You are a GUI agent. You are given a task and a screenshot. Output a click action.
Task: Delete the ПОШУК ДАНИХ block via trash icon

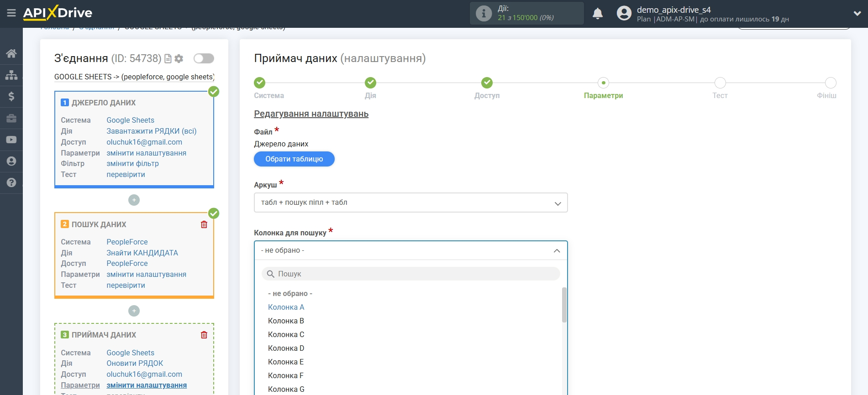point(204,224)
